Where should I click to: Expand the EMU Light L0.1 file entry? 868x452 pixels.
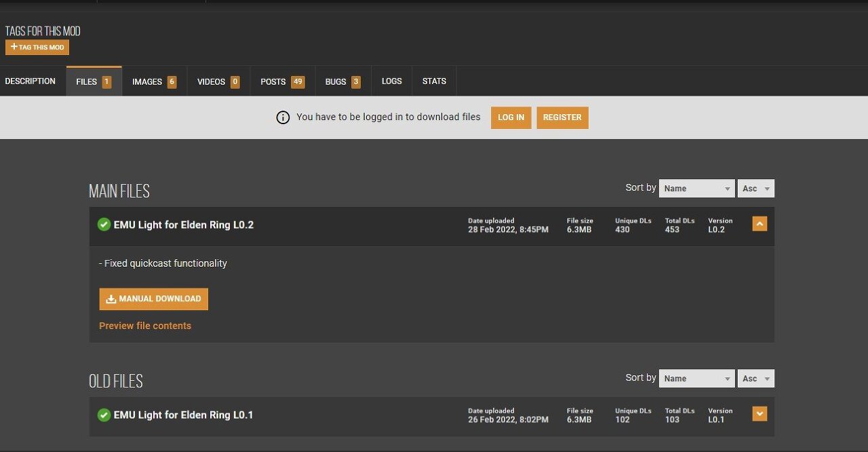pyautogui.click(x=759, y=413)
